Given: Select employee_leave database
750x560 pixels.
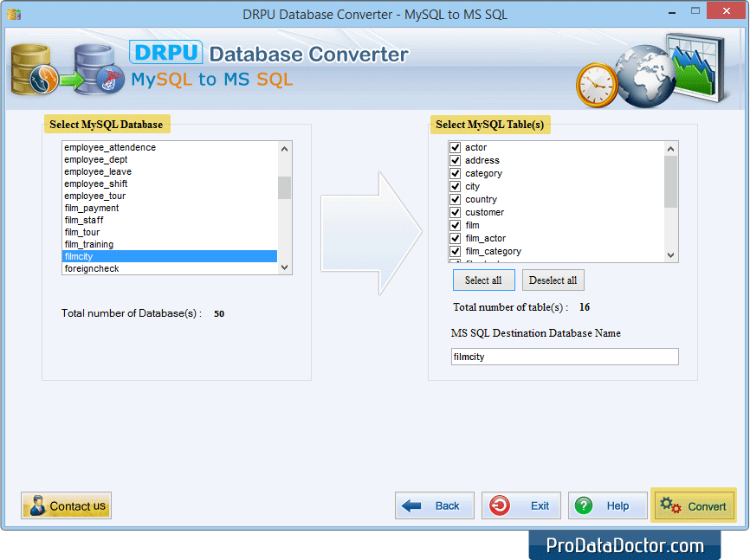Looking at the screenshot, I should coord(170,171).
